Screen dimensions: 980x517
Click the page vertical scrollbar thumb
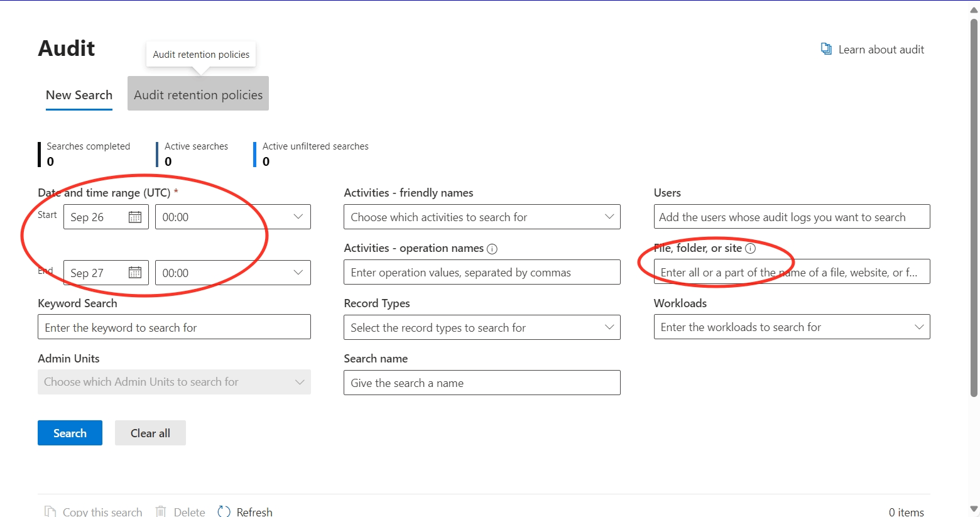coord(974,207)
